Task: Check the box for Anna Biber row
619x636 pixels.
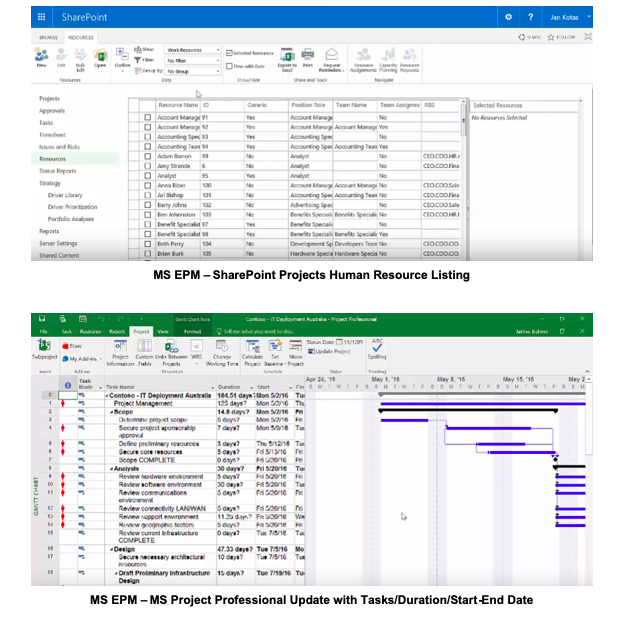Action: pyautogui.click(x=148, y=185)
